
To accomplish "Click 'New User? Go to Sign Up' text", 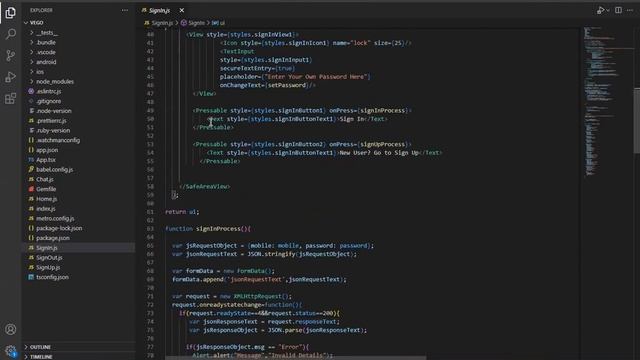I will click(379, 153).
